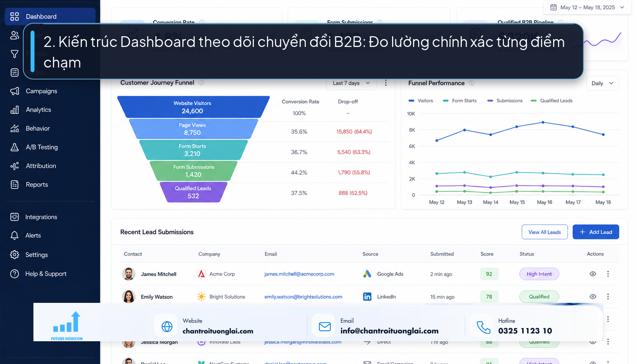The height and width of the screenshot is (364, 637).
Task: View James Mitchell lead via eye icon
Action: pos(593,274)
